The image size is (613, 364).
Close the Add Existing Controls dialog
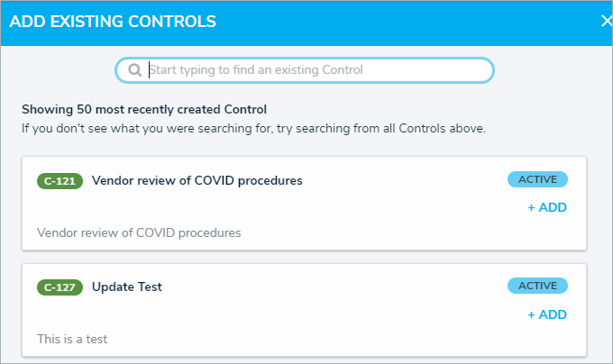(x=606, y=21)
